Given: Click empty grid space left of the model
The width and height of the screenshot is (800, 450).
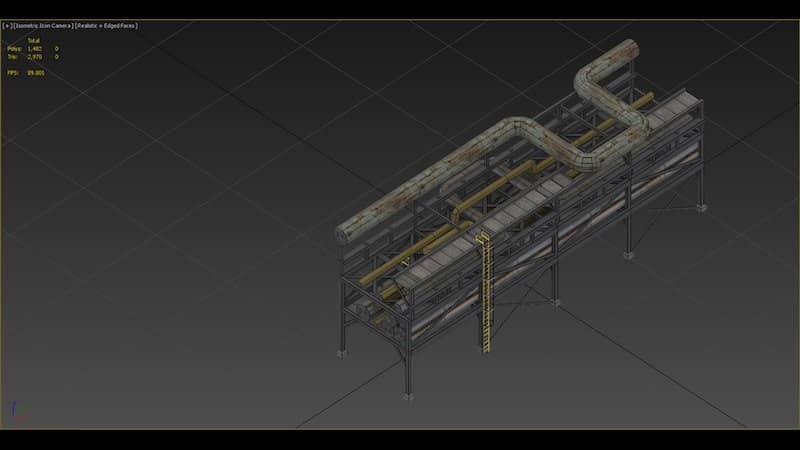Looking at the screenshot, I should pyautogui.click(x=150, y=250).
